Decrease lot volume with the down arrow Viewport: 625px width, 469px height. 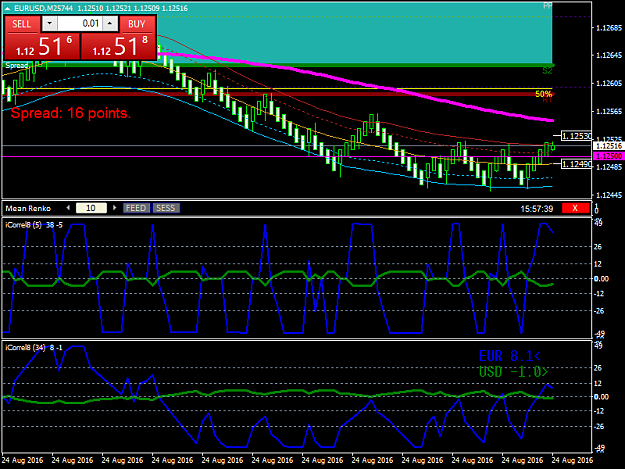coord(49,24)
